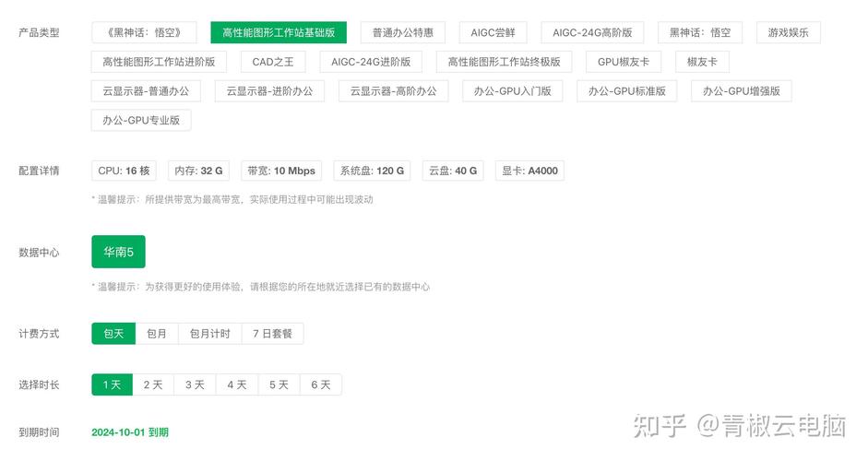Choose 高性能图形工作站基础版 product option
This screenshot has height=461, width=868.
[x=279, y=33]
